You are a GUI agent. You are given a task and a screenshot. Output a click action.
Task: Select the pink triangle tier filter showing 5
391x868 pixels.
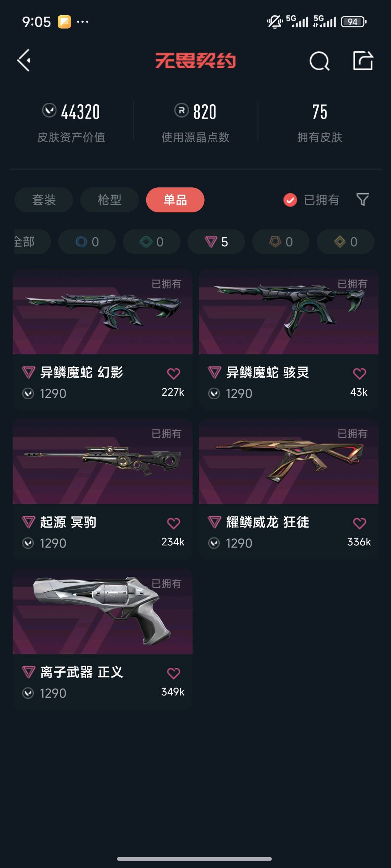point(216,242)
